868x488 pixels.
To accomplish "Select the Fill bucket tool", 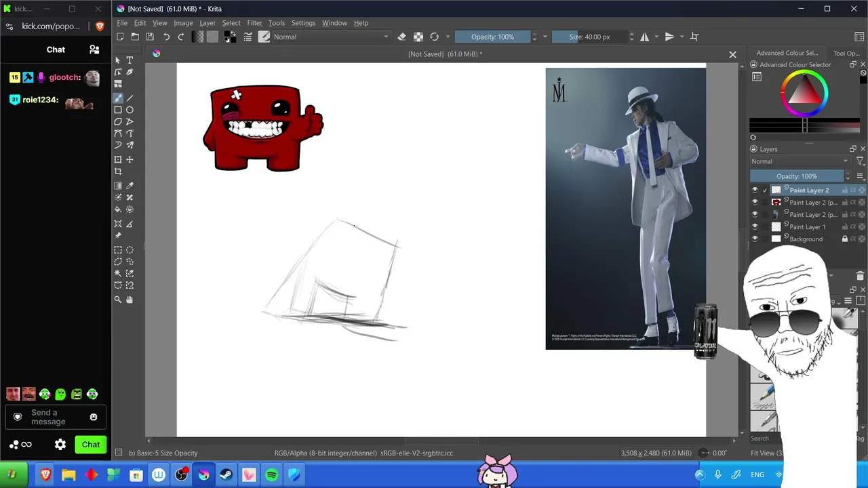I will [118, 209].
